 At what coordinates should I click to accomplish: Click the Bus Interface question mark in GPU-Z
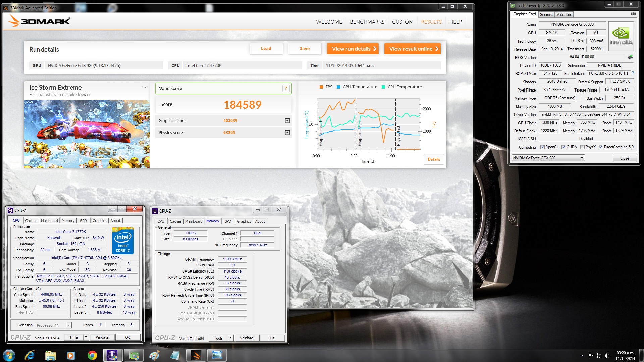coord(633,73)
